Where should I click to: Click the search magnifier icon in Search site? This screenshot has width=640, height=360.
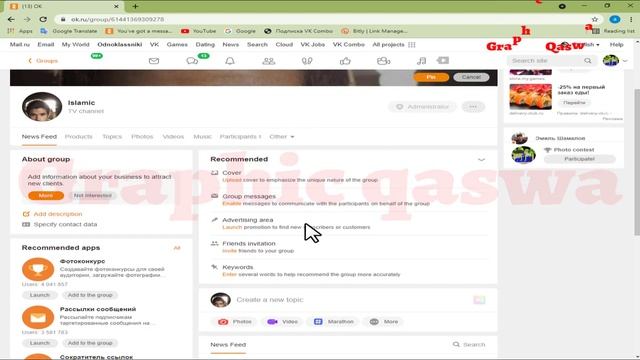(x=588, y=61)
